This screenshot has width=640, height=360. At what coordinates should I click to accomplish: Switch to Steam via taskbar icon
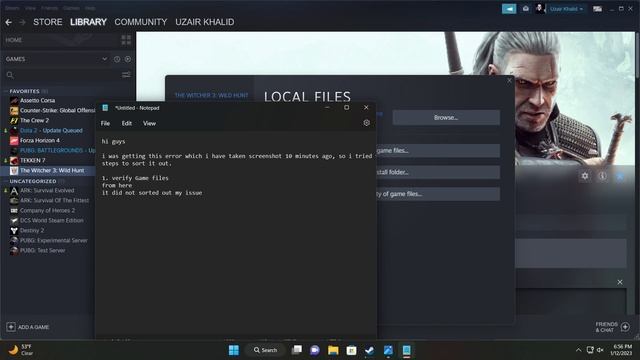click(370, 350)
